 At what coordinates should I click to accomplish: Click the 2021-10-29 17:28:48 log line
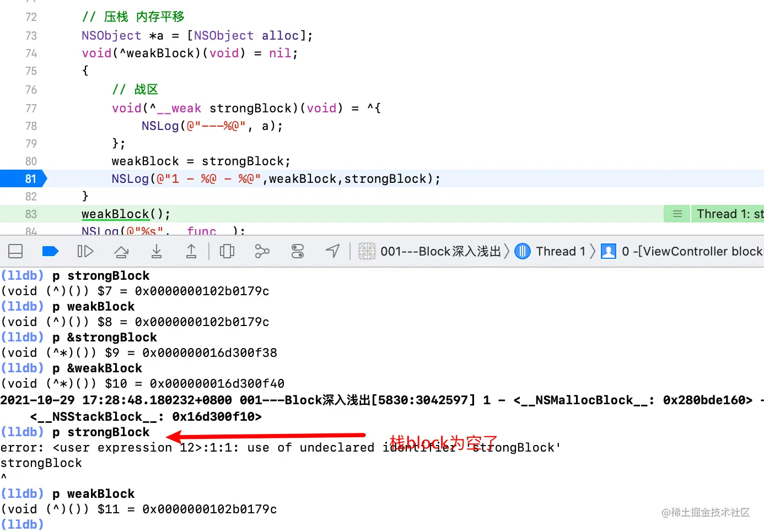[x=382, y=400]
